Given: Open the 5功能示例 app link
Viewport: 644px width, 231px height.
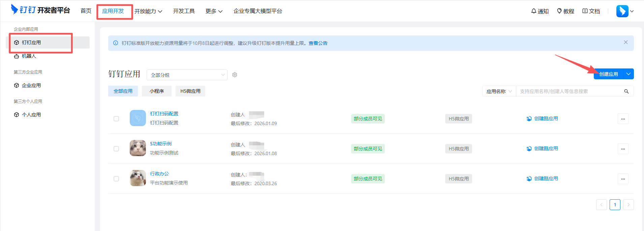Looking at the screenshot, I should [x=161, y=144].
